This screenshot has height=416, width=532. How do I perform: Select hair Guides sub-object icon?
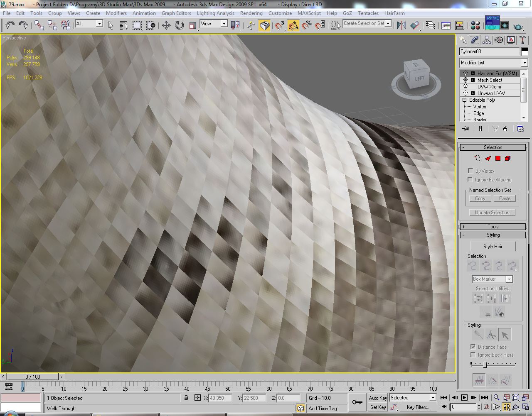point(478,158)
